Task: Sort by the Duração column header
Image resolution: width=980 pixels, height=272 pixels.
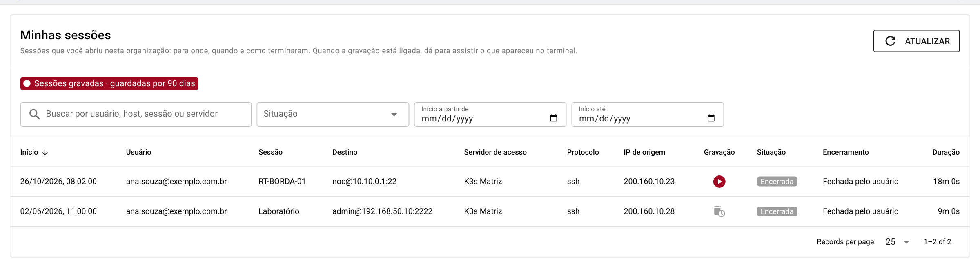Action: tap(946, 152)
